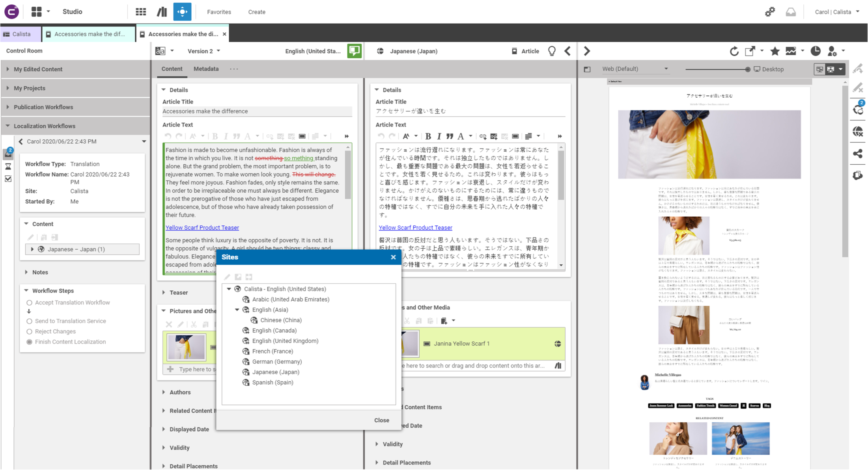Image resolution: width=868 pixels, height=470 pixels.
Task: Open more tabs ellipsis next to Metadata
Action: [x=234, y=69]
